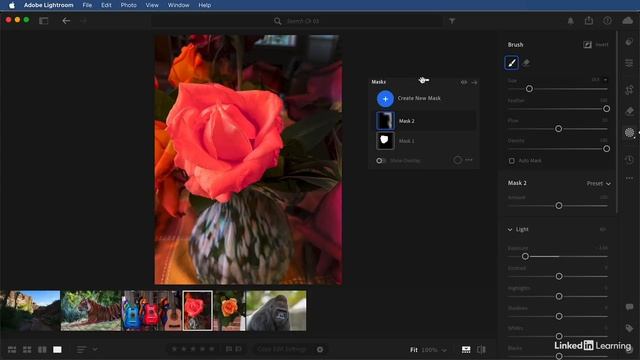Open the Preset dropdown for Mask 2
This screenshot has width=640, height=360.
599,184
